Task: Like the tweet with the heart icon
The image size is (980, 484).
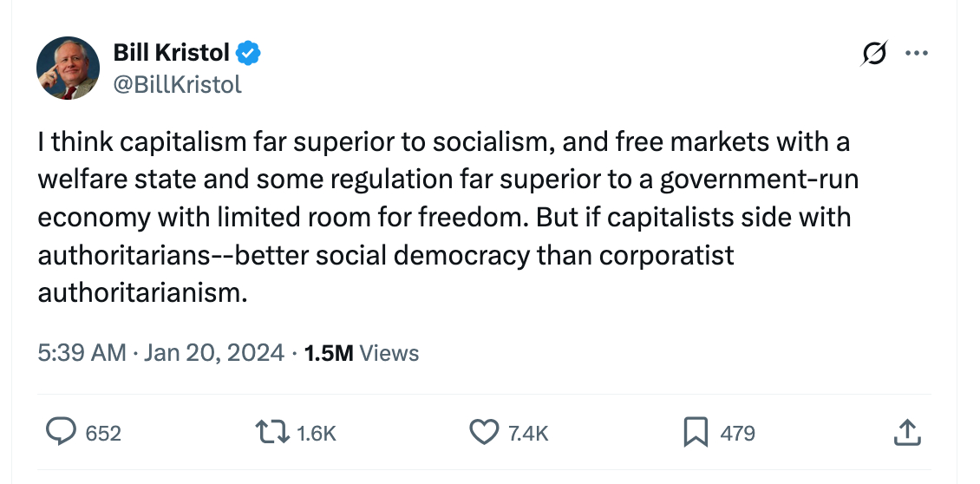Action: pyautogui.click(x=484, y=432)
